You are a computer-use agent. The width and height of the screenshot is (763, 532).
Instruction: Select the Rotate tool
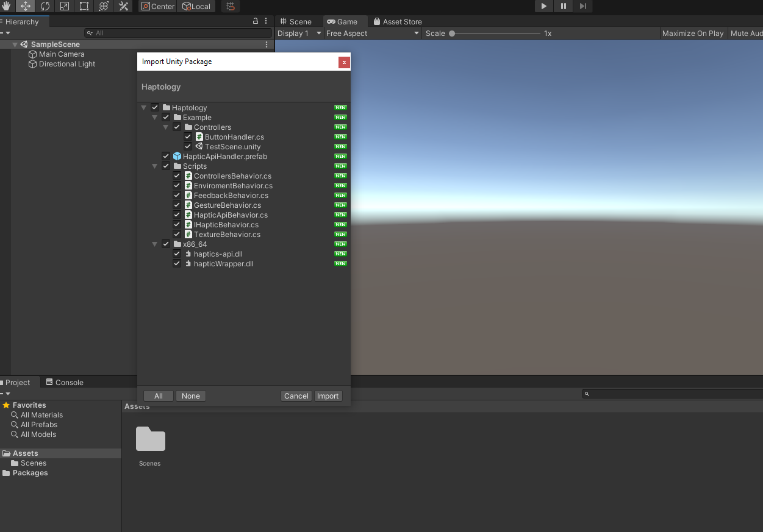click(x=45, y=6)
